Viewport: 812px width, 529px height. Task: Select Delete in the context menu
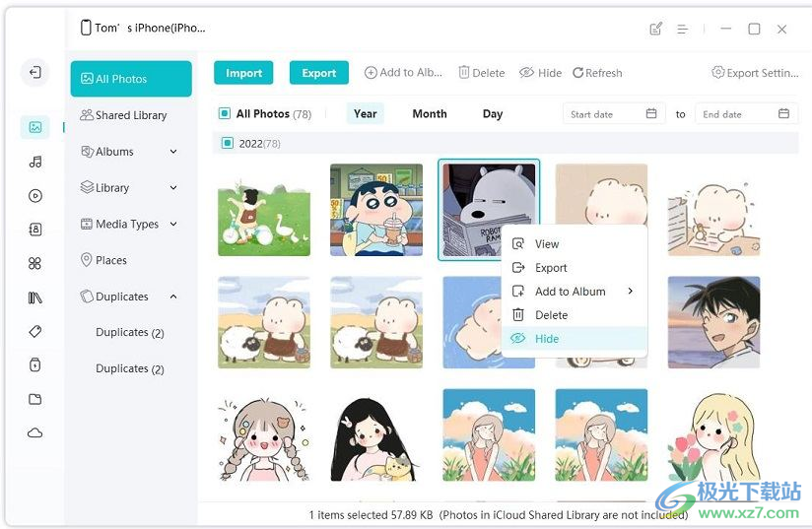point(575,314)
